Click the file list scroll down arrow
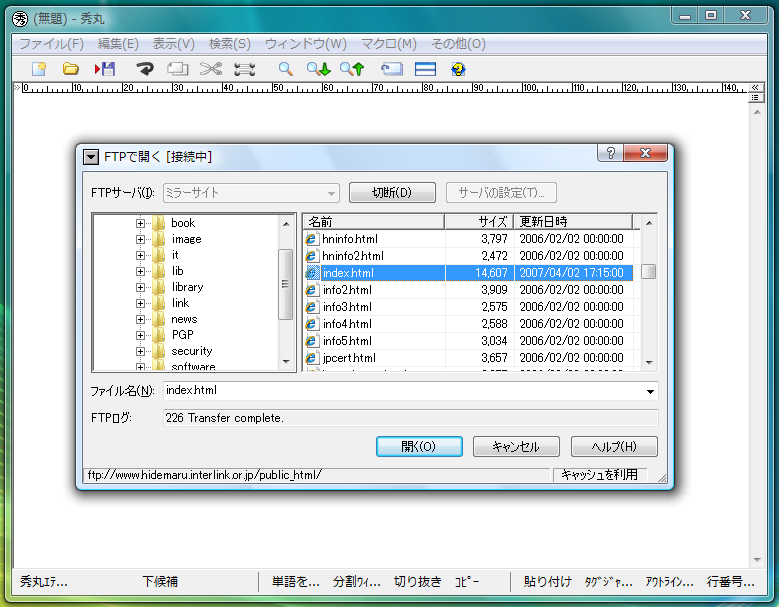Screen dimensions: 779x607 pos(648,363)
